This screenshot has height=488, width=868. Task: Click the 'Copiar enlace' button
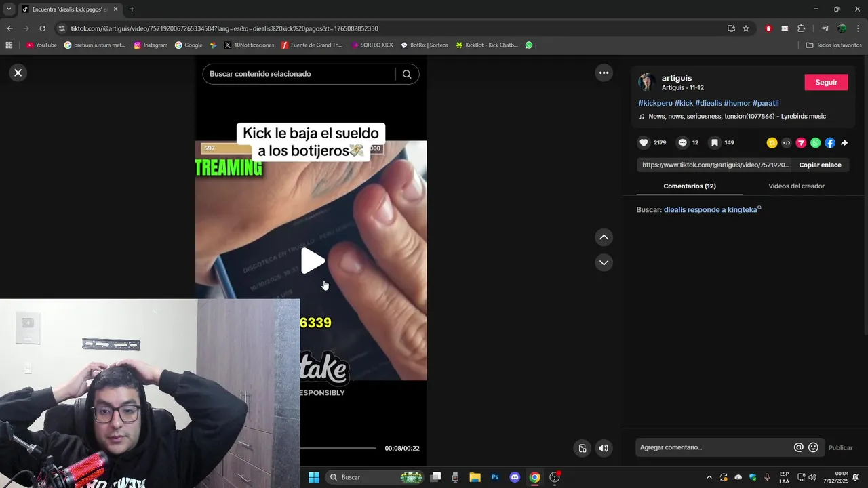820,165
